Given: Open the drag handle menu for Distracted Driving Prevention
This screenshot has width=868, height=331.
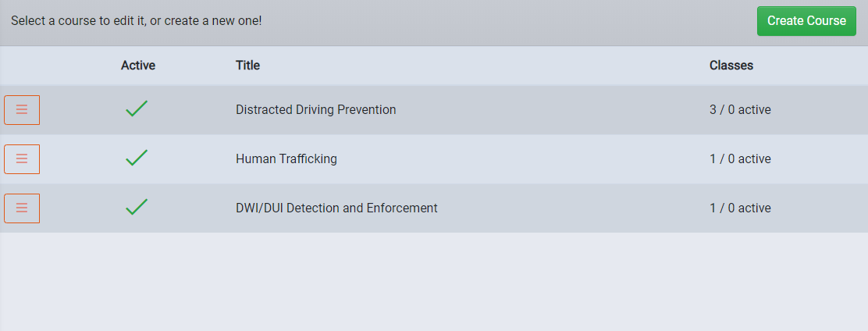Looking at the screenshot, I should (x=22, y=109).
